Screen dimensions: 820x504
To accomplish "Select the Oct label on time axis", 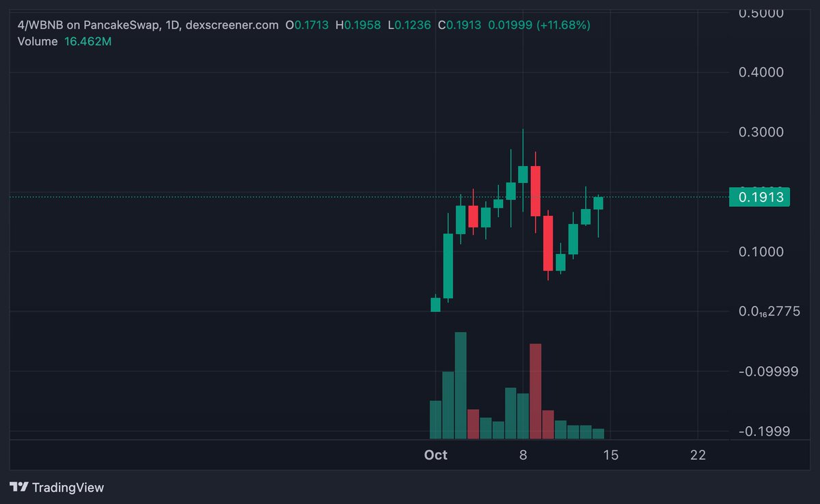I will [x=435, y=455].
